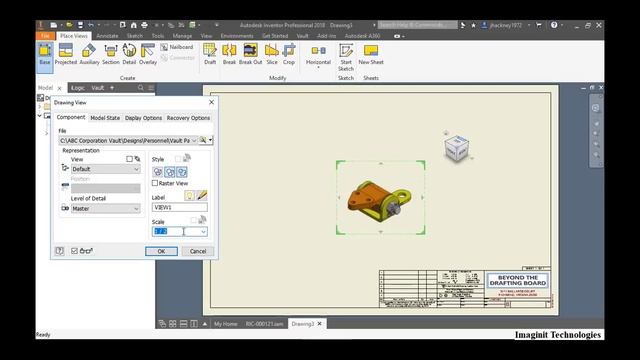Expand the open-file button arrow menu

(211, 140)
